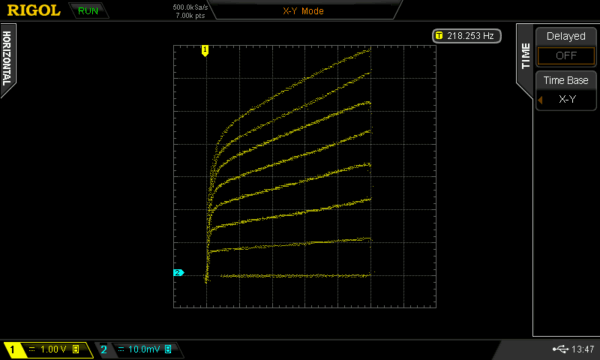This screenshot has height=360, width=600.
Task: Open the TIME menu tab
Action: [x=525, y=57]
